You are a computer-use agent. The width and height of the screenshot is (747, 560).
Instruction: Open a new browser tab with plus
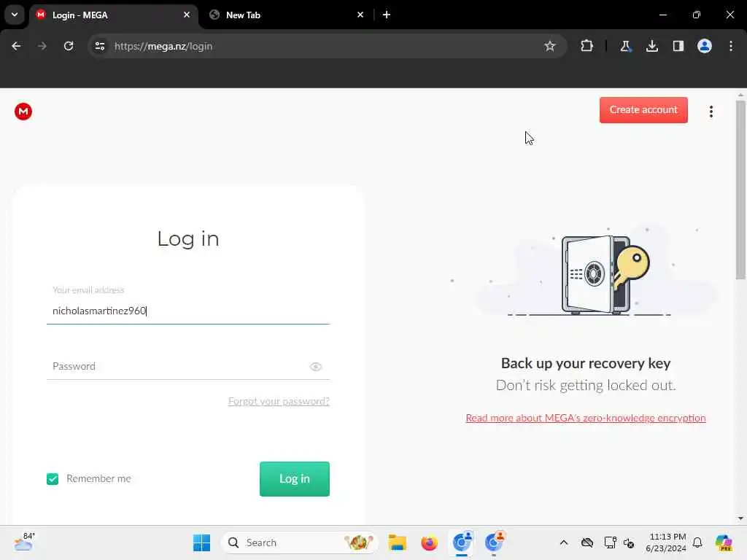tap(387, 15)
